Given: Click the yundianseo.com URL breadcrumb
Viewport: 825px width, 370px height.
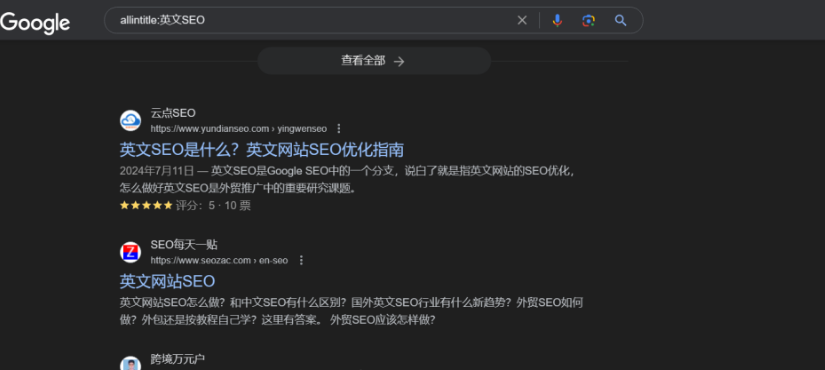Looking at the screenshot, I should (x=238, y=128).
